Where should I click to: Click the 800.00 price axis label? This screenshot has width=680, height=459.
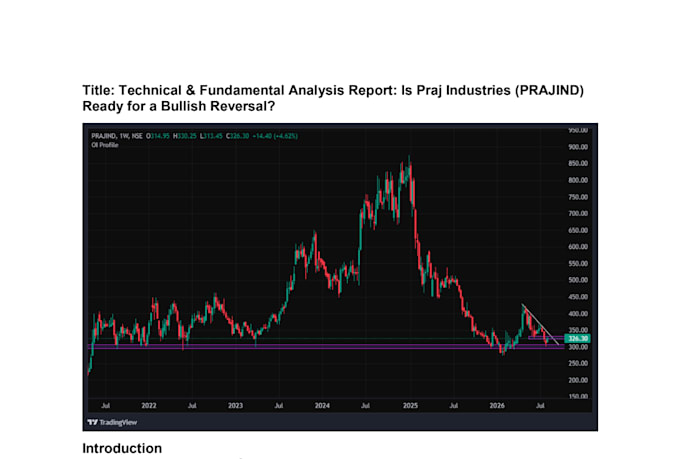point(578,180)
